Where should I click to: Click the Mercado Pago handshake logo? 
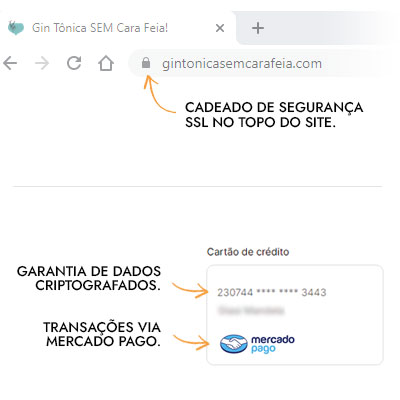pyautogui.click(x=234, y=344)
